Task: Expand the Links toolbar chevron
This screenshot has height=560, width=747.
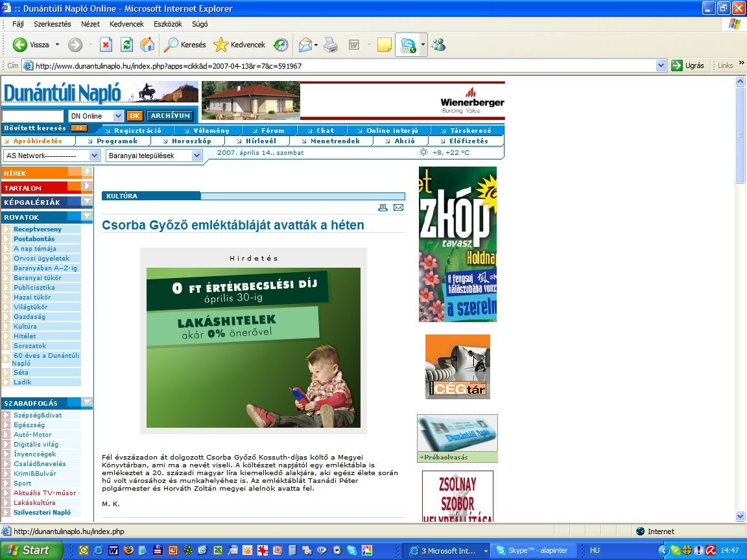Action: tap(741, 63)
